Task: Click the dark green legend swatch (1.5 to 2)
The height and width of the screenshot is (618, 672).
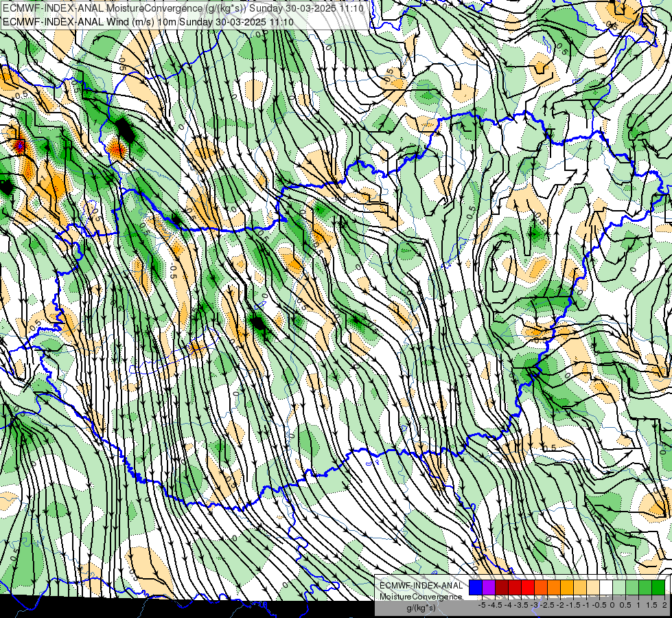Action: tap(658, 588)
